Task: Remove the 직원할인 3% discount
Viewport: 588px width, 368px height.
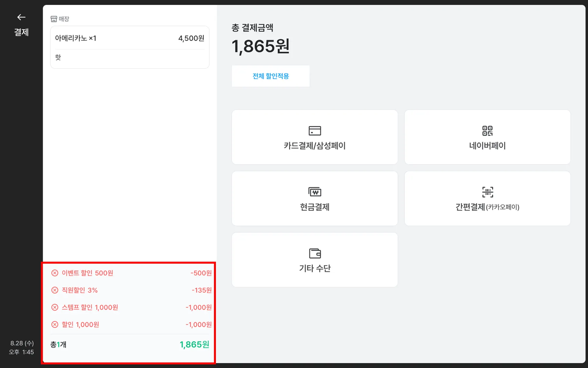Action: tap(55, 290)
